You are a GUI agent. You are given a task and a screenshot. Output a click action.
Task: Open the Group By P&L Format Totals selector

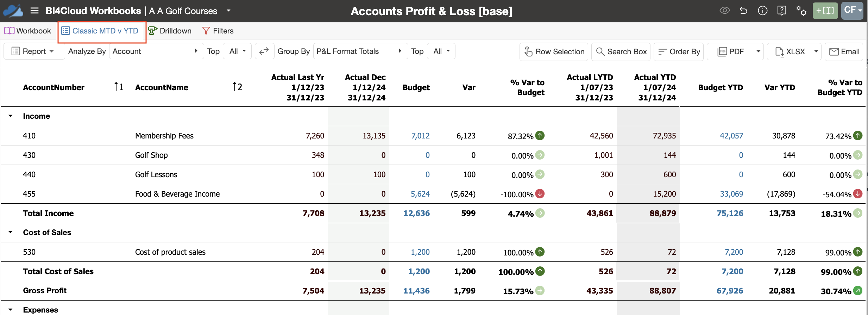(x=360, y=51)
